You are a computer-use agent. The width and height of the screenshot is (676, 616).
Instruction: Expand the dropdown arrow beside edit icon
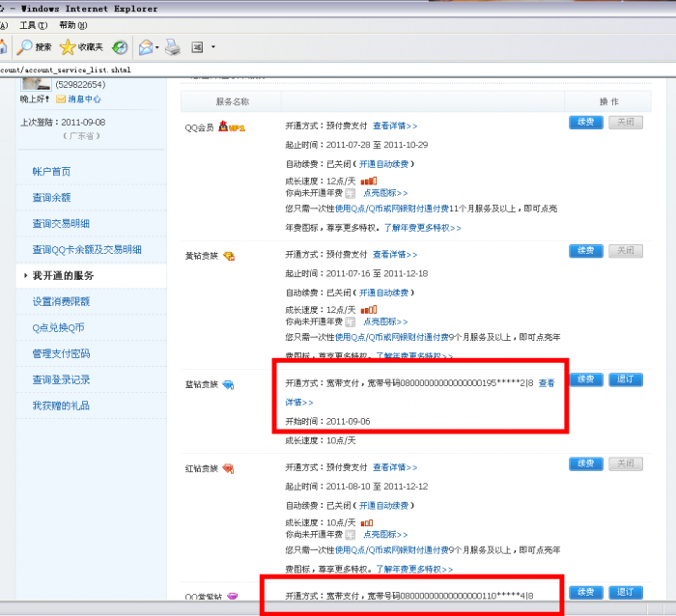click(213, 47)
